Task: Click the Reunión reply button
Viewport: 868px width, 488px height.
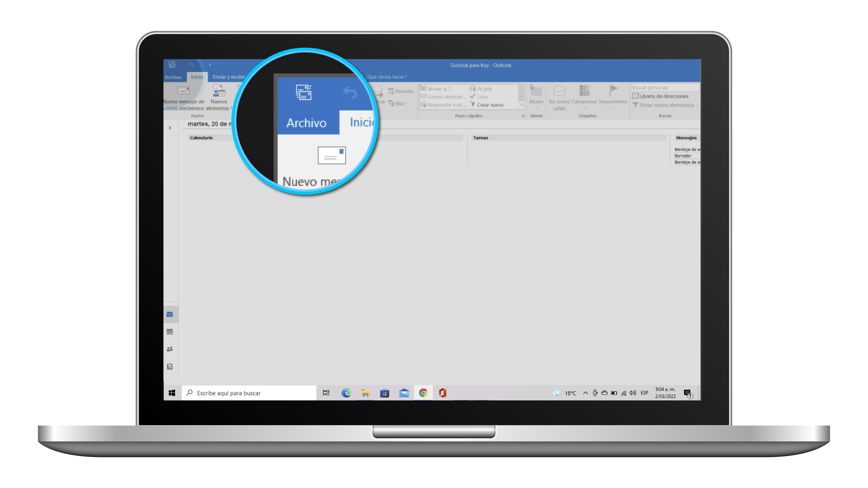Action: (x=401, y=91)
